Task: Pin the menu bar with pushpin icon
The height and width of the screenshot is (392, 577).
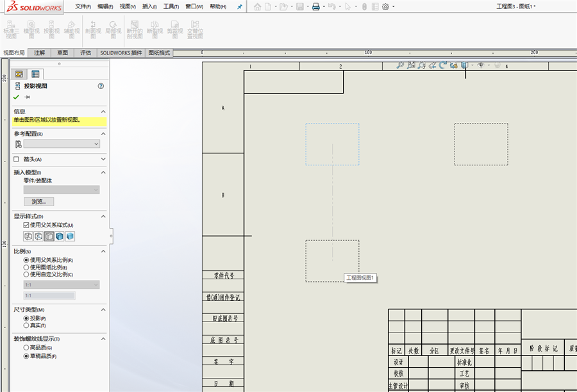Action: tap(240, 6)
